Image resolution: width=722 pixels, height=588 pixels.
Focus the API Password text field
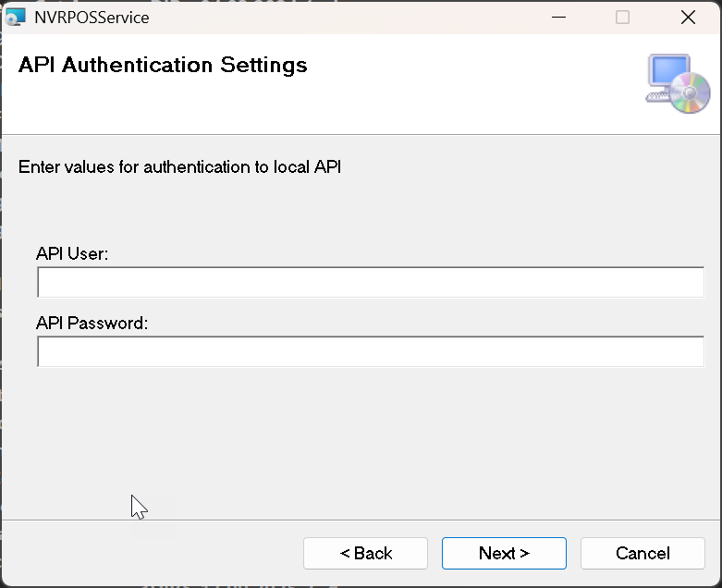click(370, 352)
